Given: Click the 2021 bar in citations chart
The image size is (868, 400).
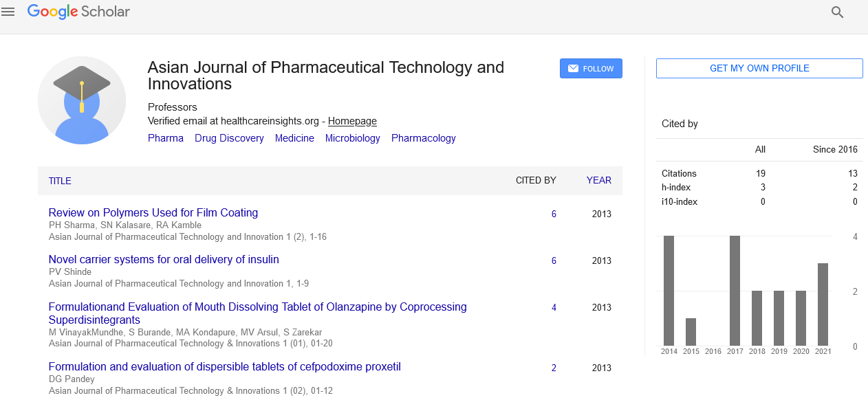Looking at the screenshot, I should (x=823, y=304).
